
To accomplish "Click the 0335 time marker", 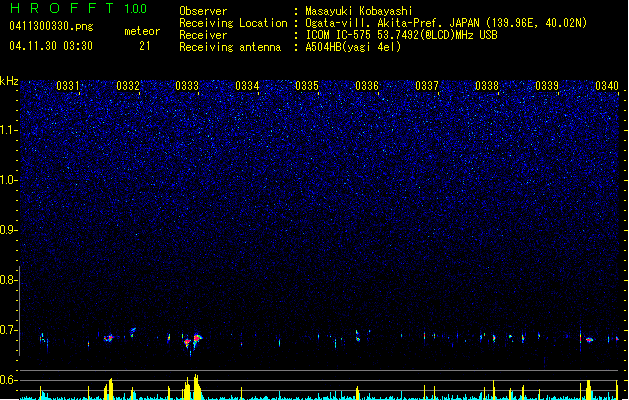I will pos(307,86).
